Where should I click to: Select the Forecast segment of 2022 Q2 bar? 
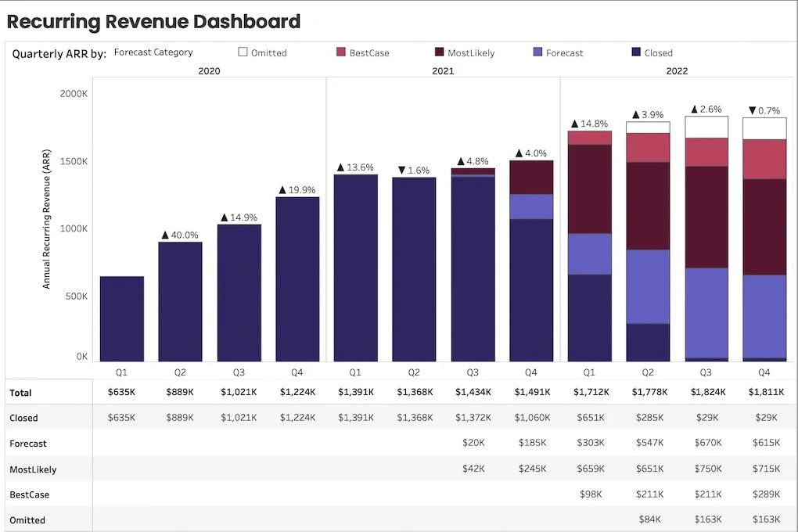(x=648, y=286)
